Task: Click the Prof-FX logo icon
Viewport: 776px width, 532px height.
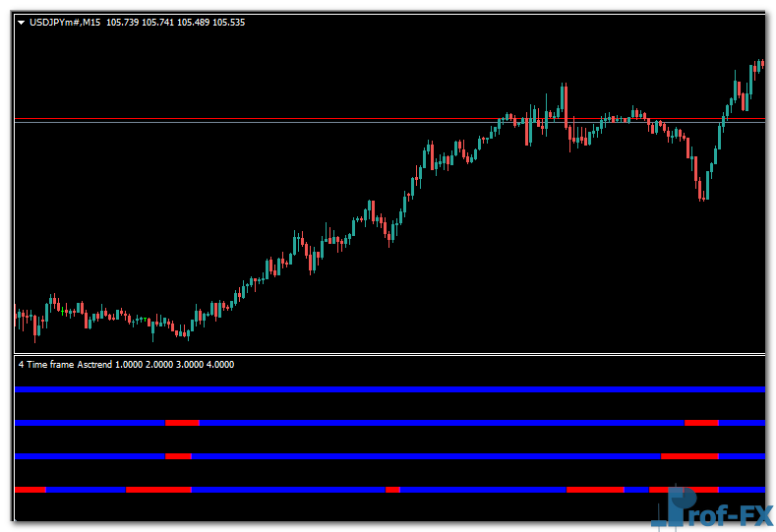Action: click(673, 508)
